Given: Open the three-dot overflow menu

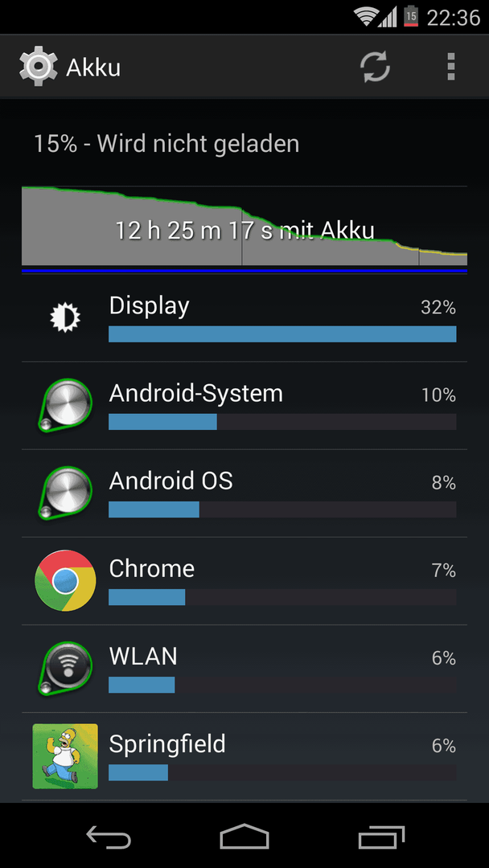Looking at the screenshot, I should [451, 67].
